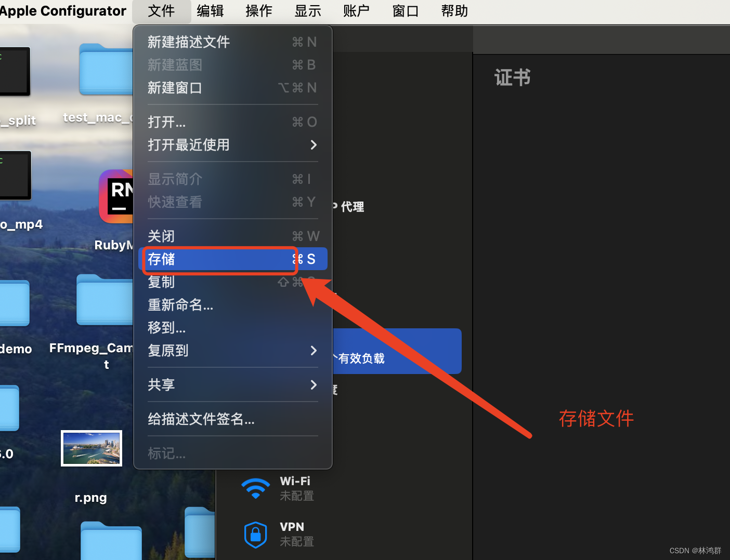730x560 pixels.
Task: Select VPN payload shield icon
Action: 255,535
